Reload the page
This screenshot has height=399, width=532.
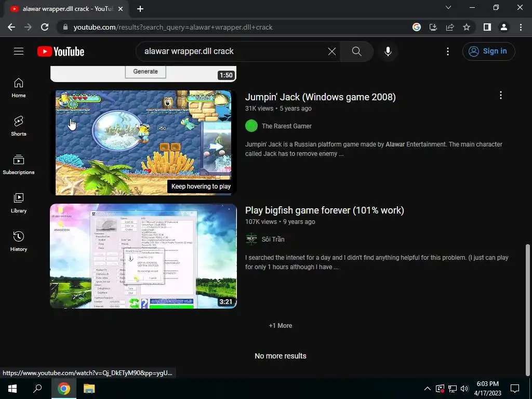coord(45,27)
